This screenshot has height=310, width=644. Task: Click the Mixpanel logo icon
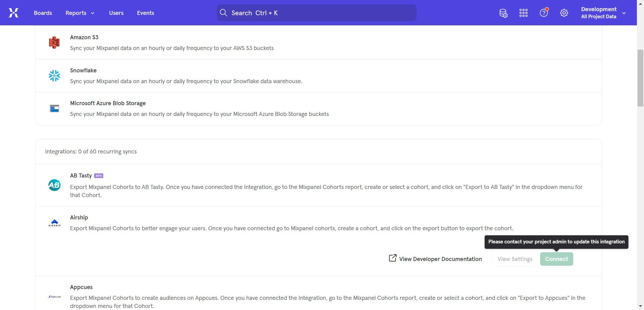pos(14,13)
